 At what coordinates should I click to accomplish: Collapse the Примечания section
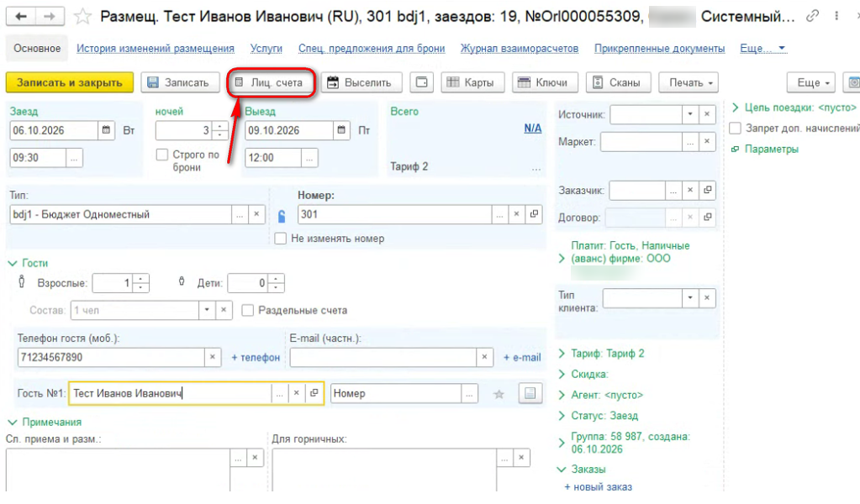point(13,423)
